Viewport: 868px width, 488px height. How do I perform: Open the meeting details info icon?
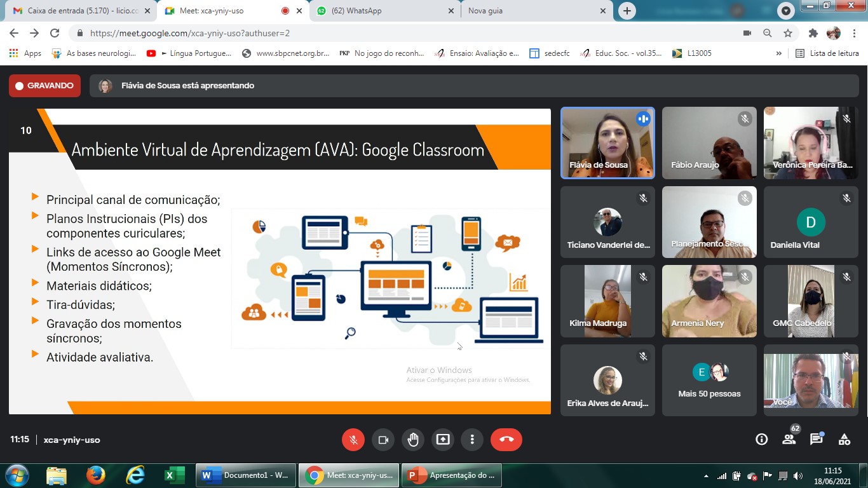[x=761, y=440]
